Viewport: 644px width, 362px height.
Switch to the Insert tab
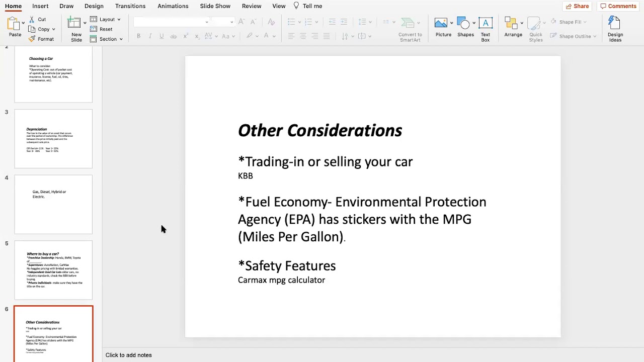(40, 6)
